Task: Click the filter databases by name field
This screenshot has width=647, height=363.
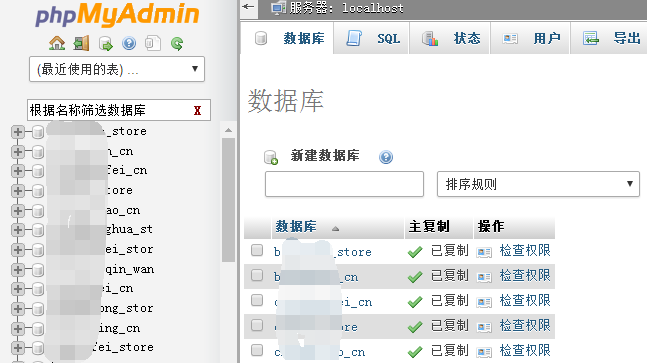Action: click(x=119, y=110)
